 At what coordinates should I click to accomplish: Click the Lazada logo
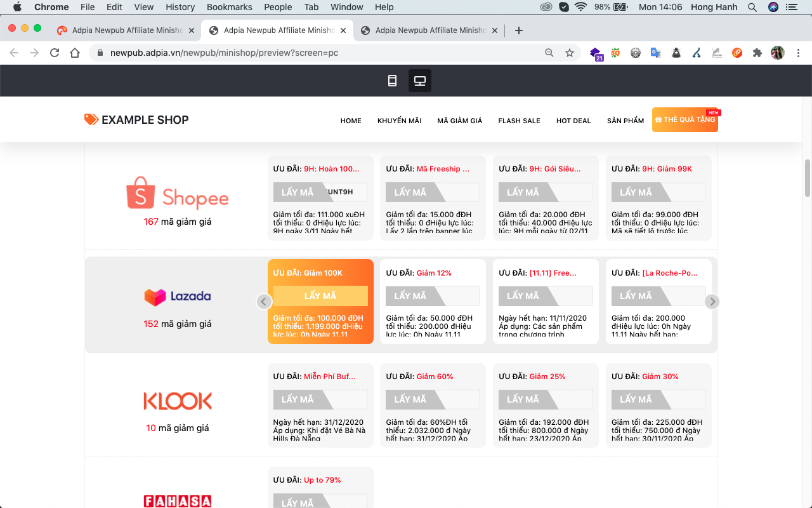pos(177,297)
